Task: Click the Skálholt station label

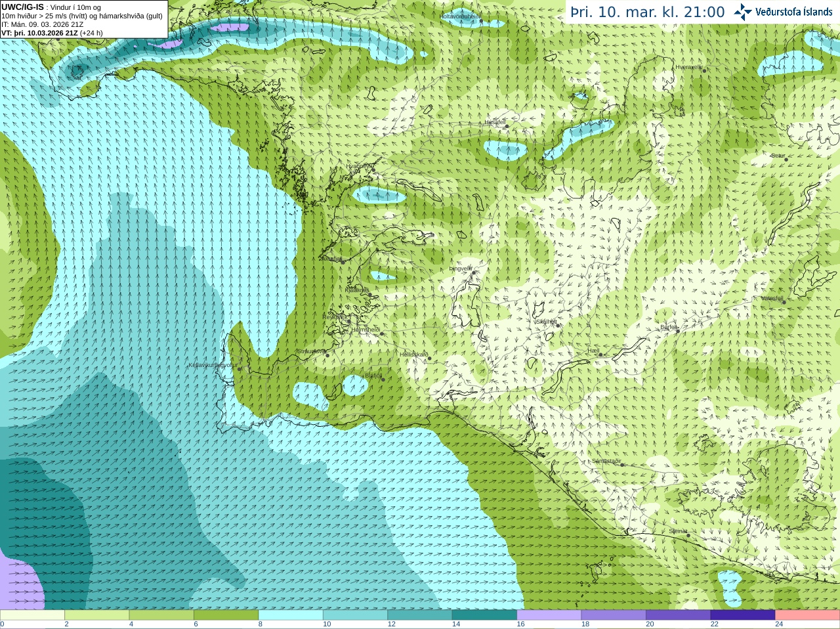Action: pos(546,322)
